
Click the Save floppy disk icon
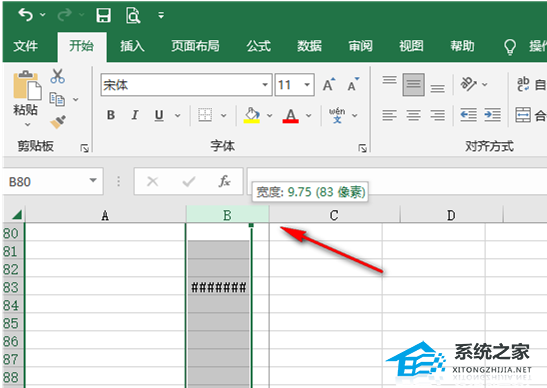(x=104, y=15)
